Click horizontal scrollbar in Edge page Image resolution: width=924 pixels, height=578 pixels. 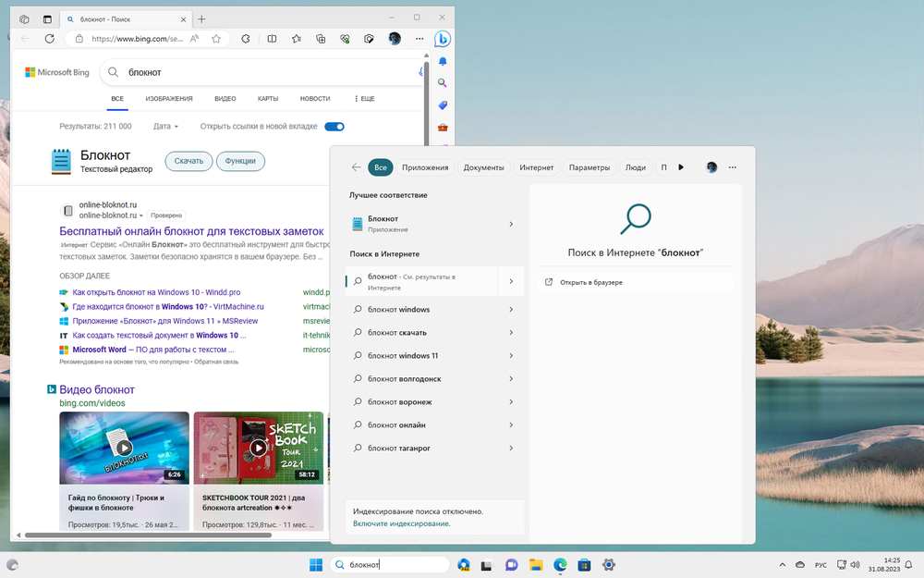(x=148, y=535)
